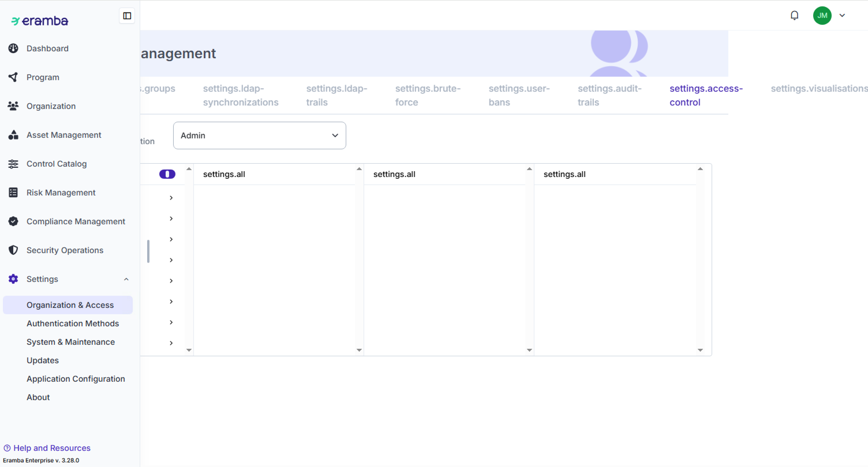The image size is (868, 467).
Task: Go to Authentication Methods settings
Action: tap(72, 323)
